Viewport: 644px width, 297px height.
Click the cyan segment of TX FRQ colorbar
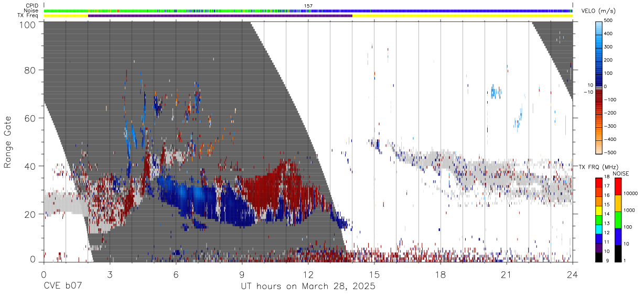[598, 229]
